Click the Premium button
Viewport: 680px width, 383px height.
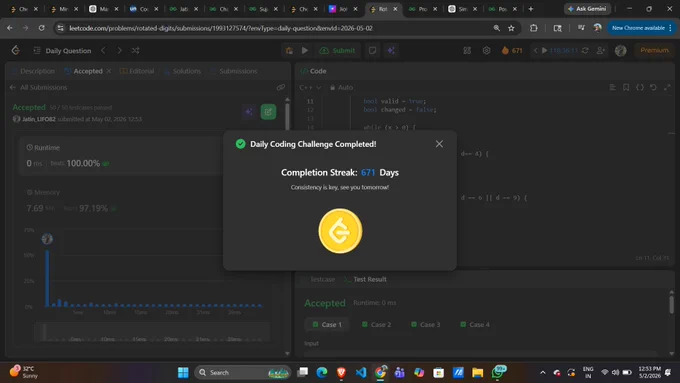(654, 51)
